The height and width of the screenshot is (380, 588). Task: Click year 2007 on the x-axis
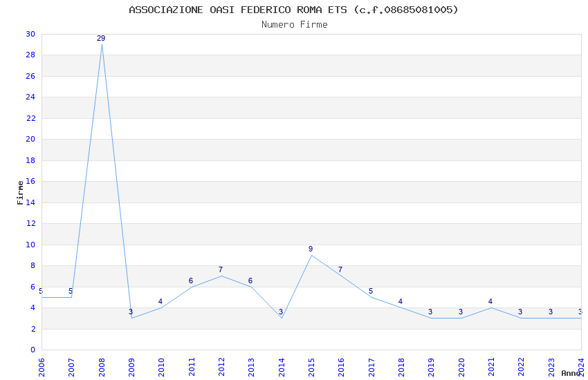point(71,368)
